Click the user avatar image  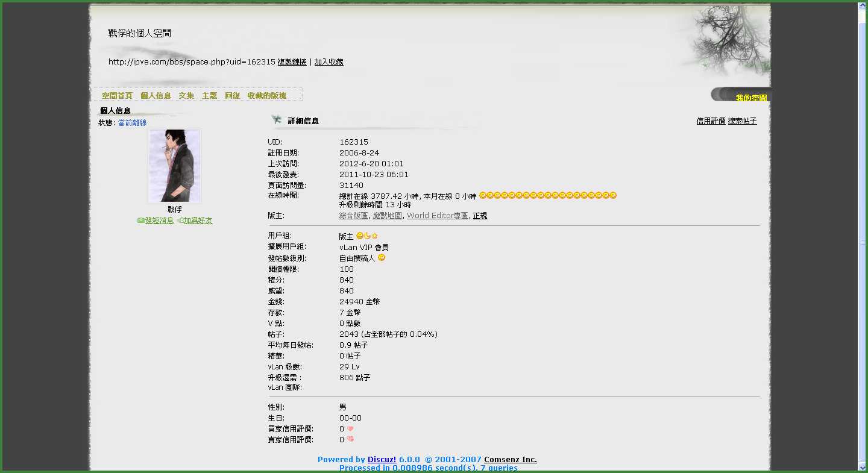174,166
